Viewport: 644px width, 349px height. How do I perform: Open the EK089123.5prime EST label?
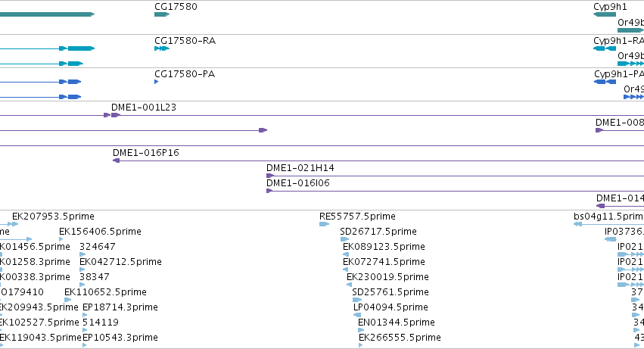[x=384, y=247]
